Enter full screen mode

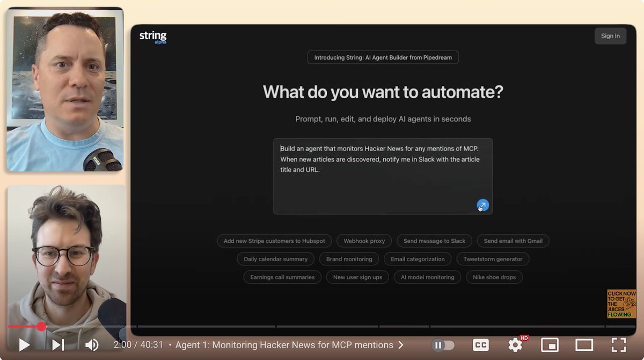click(619, 345)
